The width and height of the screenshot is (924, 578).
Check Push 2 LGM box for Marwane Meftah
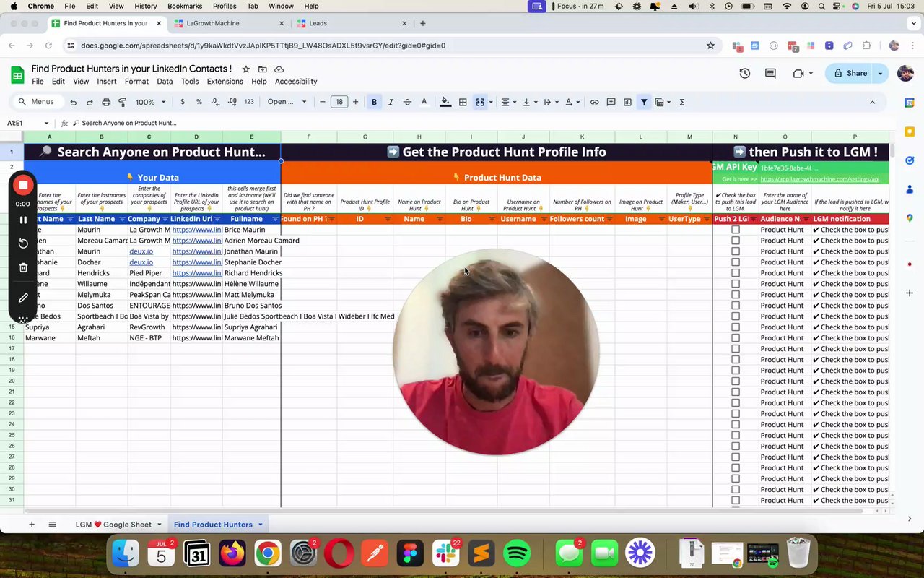736,338
